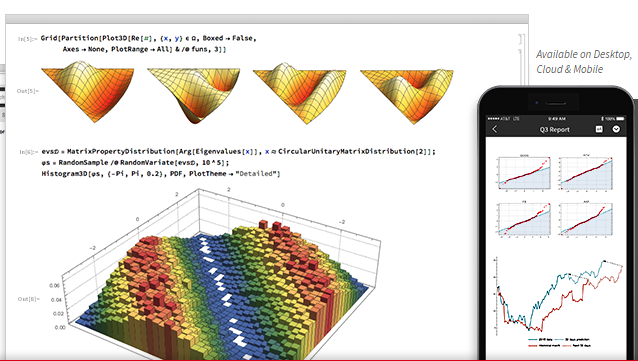Click the Histogram3D input code line

(161, 174)
